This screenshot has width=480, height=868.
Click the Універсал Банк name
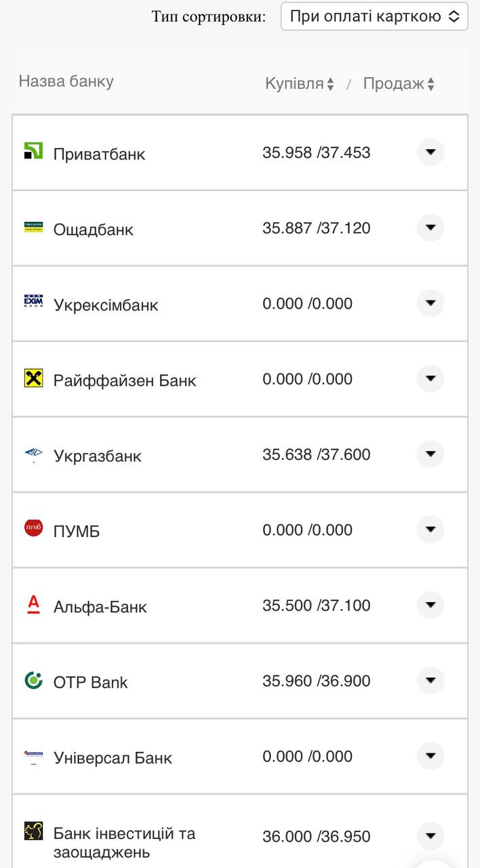113,757
